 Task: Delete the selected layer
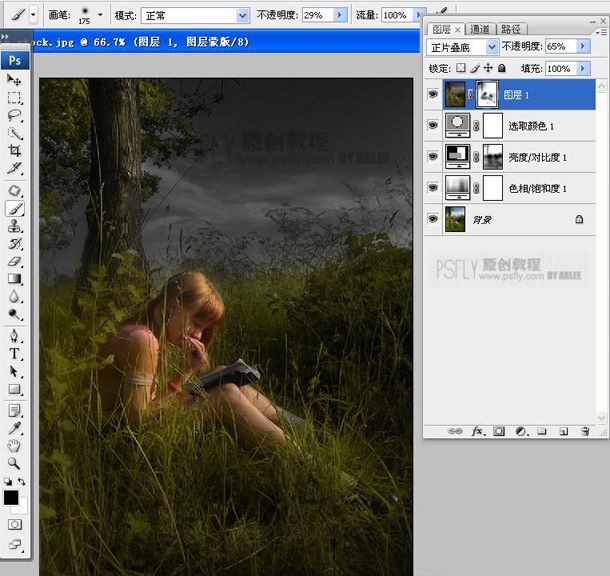click(x=585, y=431)
